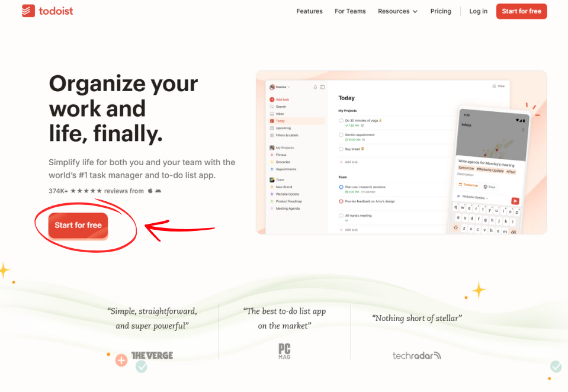Open For Teams in the top navigation
This screenshot has width=568, height=392.
(350, 11)
